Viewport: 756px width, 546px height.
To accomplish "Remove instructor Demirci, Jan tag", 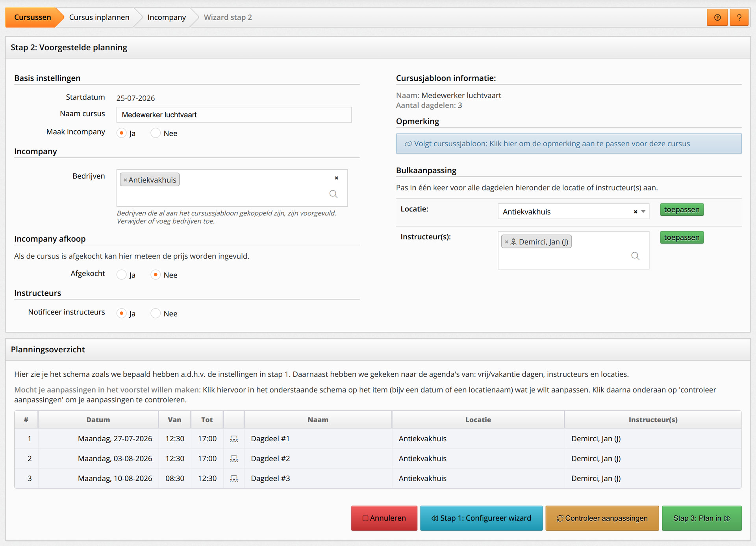I will click(507, 242).
